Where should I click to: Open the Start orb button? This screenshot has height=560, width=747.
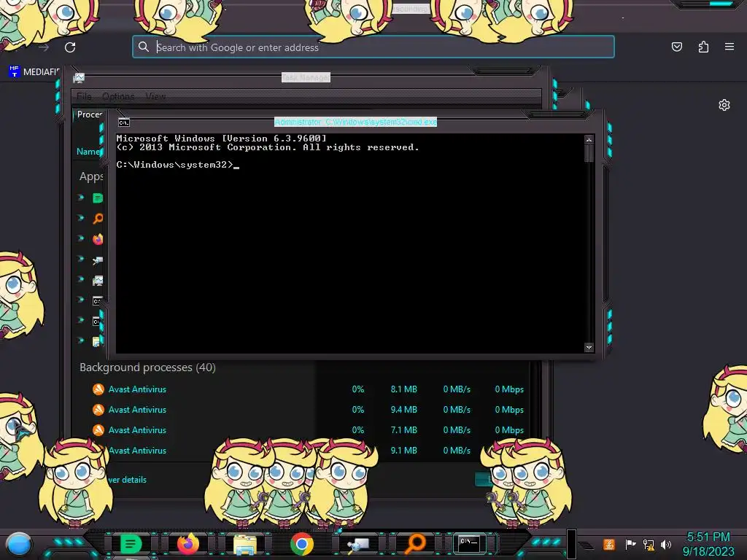[18, 545]
